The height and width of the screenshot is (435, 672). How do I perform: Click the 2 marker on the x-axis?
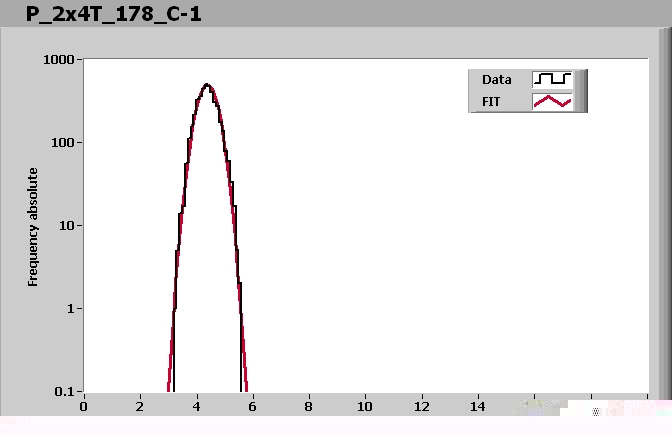(140, 406)
